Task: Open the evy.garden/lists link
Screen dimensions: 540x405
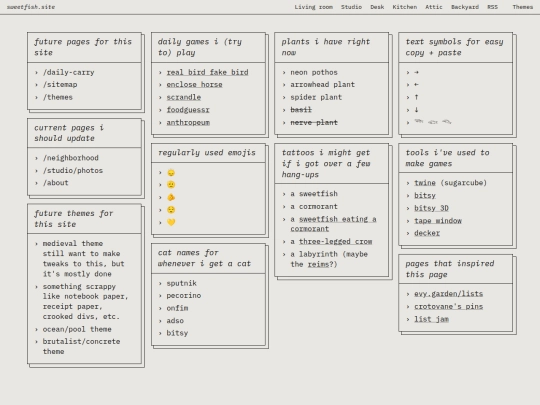Action: point(448,294)
